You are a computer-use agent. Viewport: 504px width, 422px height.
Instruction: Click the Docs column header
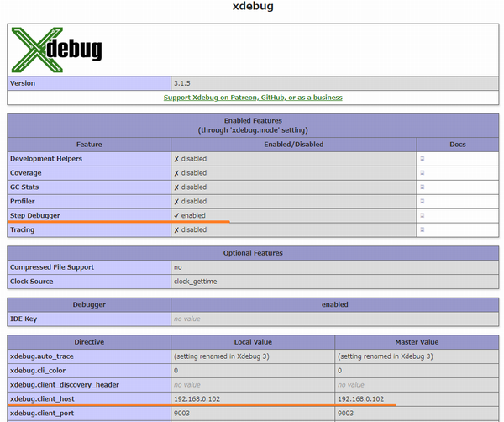coord(458,145)
